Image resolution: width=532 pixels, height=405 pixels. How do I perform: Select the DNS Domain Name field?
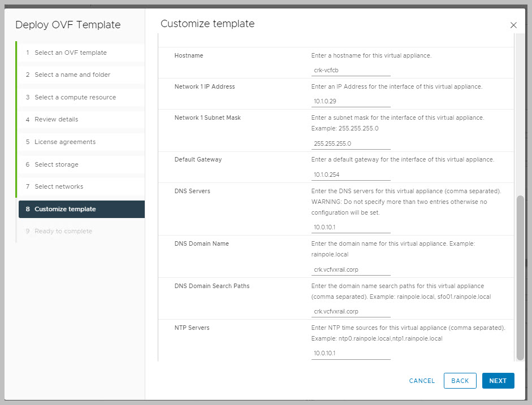[351, 269]
